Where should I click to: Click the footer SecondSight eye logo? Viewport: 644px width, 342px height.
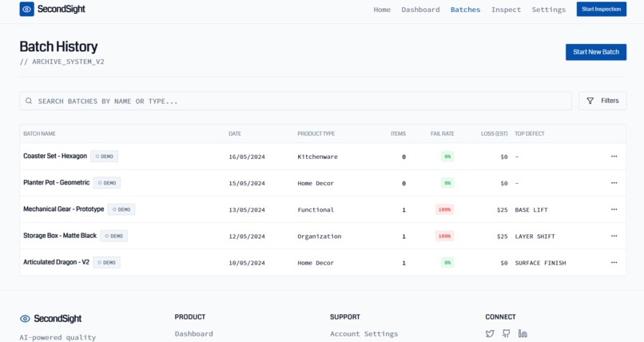click(x=25, y=319)
